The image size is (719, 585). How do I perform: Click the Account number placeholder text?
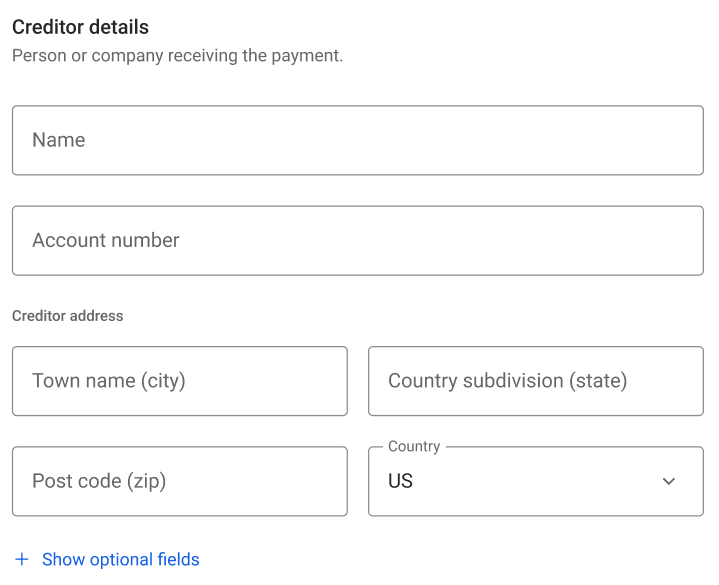(x=106, y=240)
